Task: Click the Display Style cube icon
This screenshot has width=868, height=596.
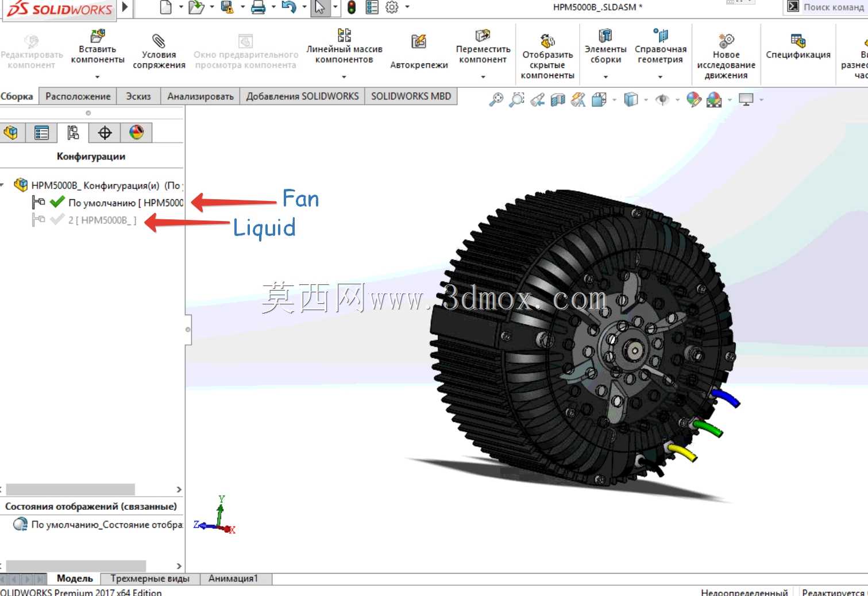Action: pyautogui.click(x=631, y=100)
